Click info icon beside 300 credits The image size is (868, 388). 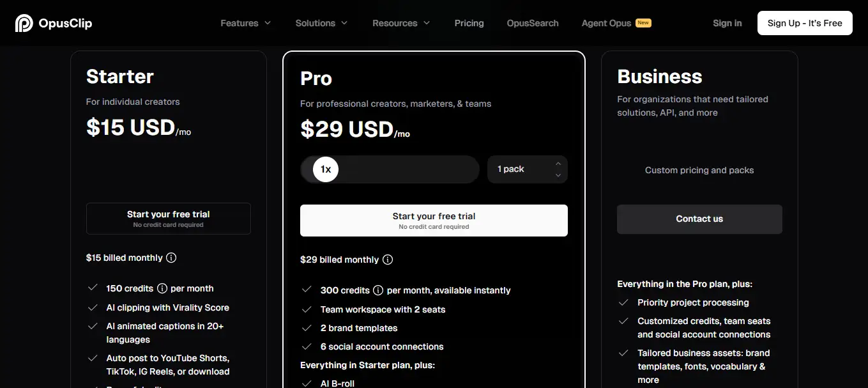pos(378,290)
